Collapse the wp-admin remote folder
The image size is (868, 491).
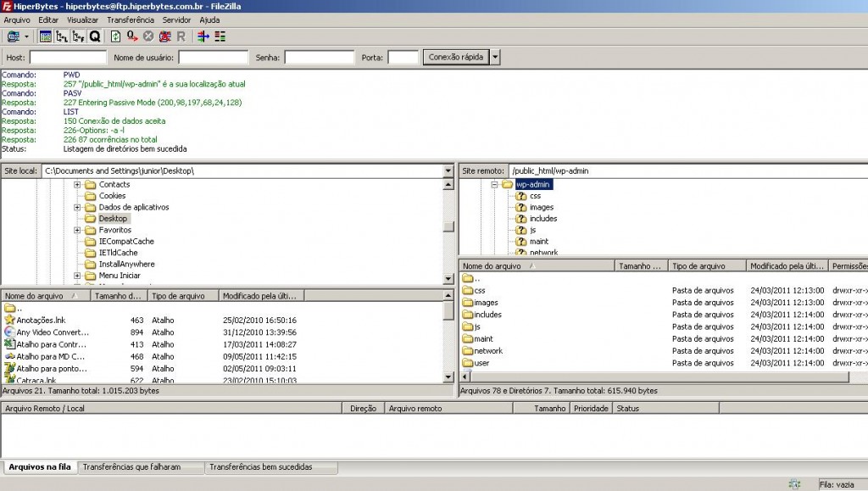point(494,184)
